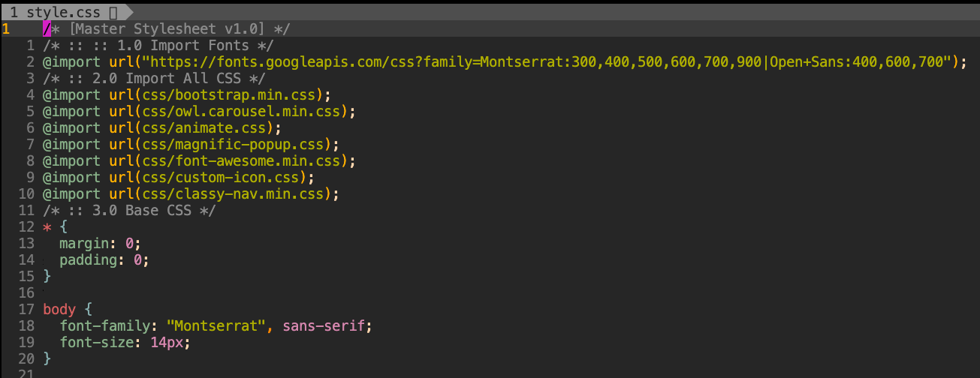The image size is (980, 378).
Task: Click relative line number 11 in gutter
Action: click(26, 210)
